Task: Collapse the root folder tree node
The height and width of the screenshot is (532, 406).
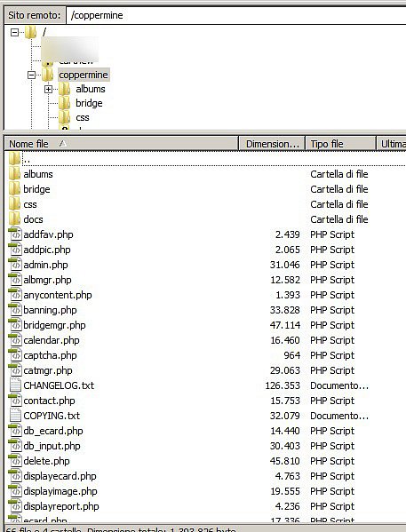Action: point(14,33)
